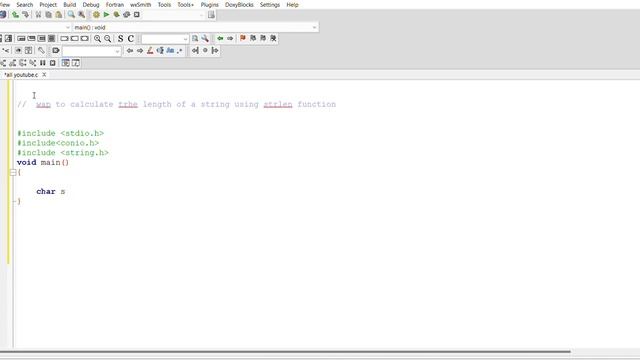The height and width of the screenshot is (360, 640).
Task: Toggle highlight in incremental search
Action: click(x=150, y=51)
